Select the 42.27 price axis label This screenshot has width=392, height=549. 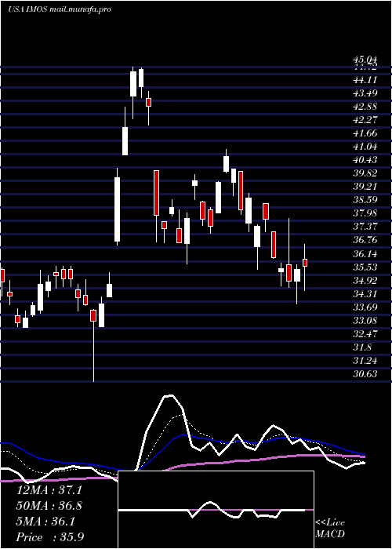[365, 120]
